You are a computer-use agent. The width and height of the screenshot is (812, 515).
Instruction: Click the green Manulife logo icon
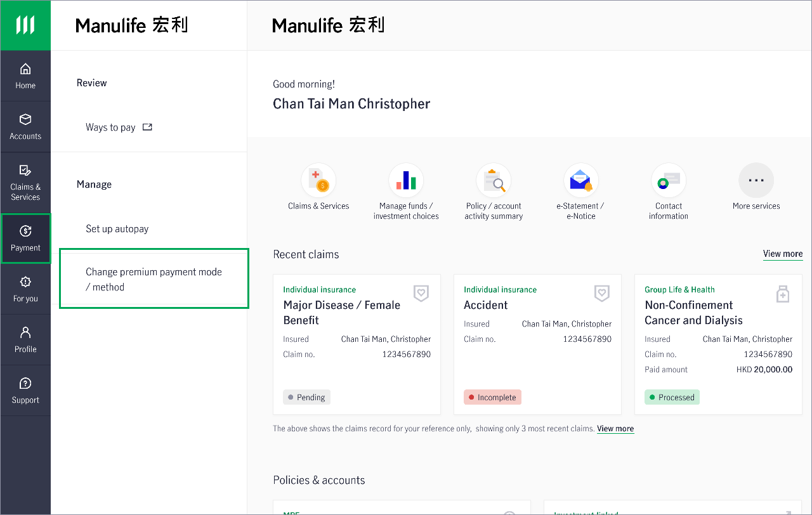pos(25,25)
